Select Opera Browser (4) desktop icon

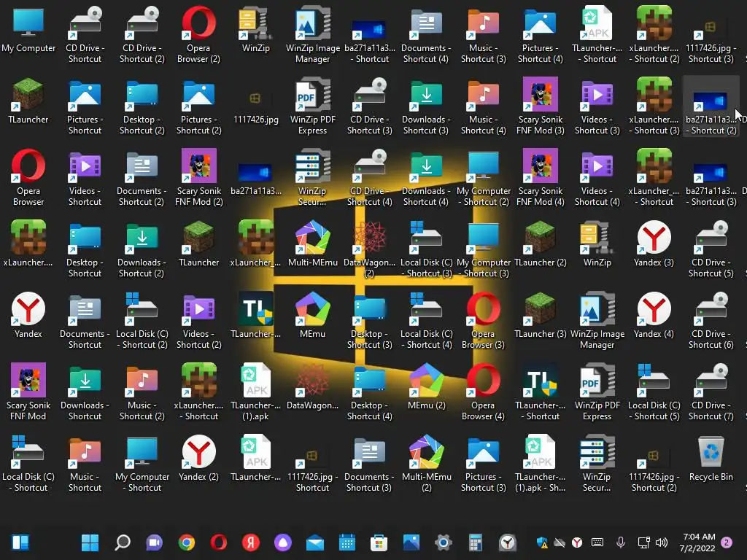click(483, 391)
